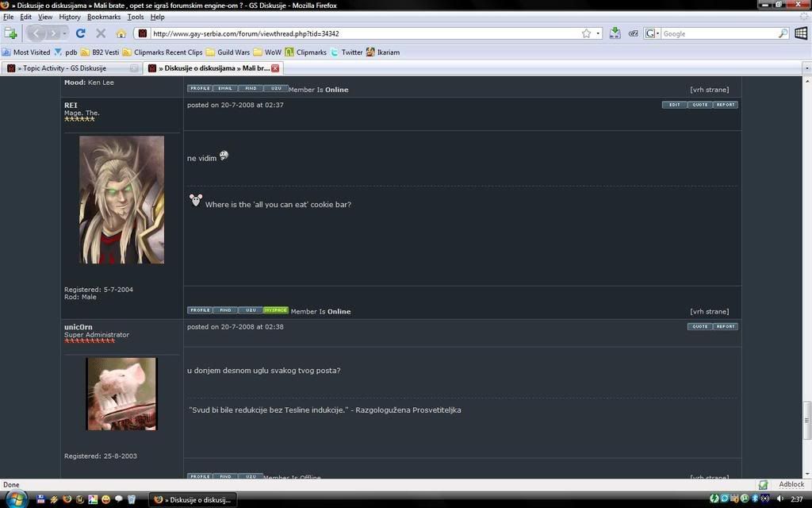Open the View menu
The width and height of the screenshot is (812, 508).
45,17
